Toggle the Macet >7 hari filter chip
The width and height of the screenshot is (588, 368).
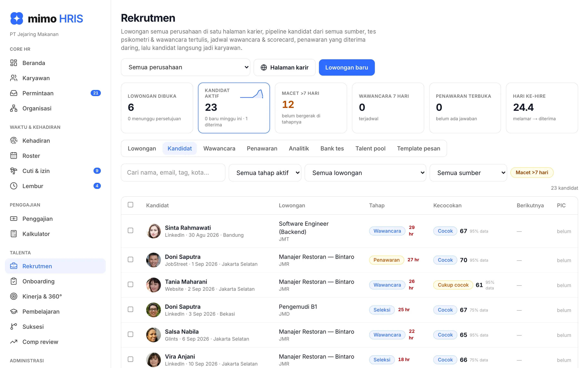click(532, 172)
